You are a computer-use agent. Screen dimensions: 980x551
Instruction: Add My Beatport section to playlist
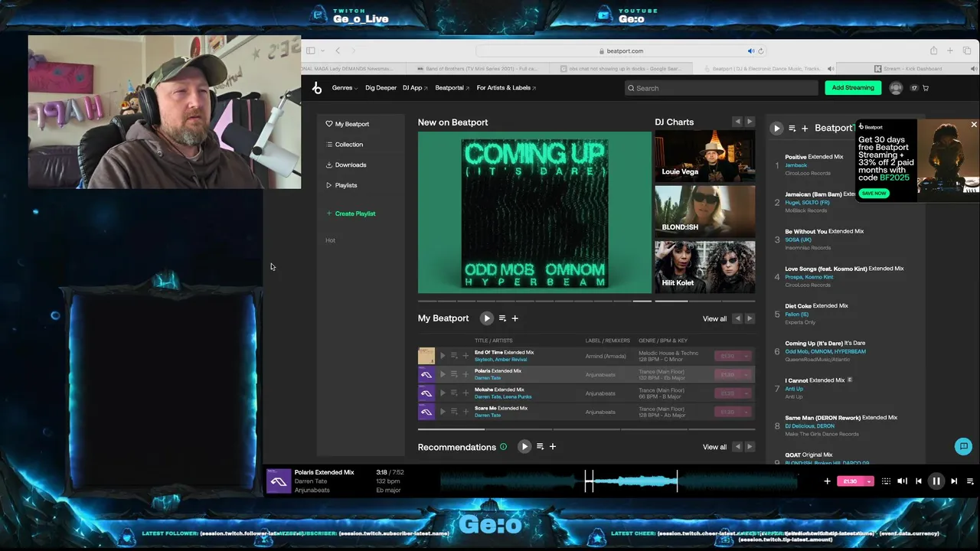pos(515,318)
